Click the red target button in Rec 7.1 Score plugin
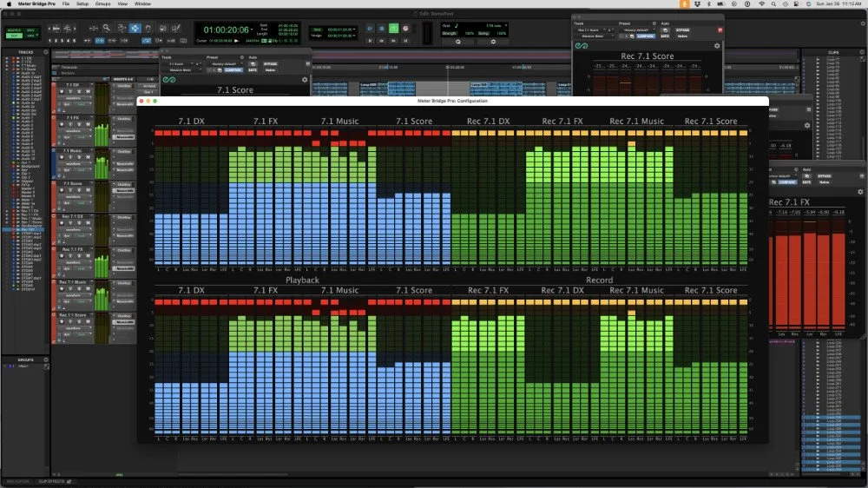Image resolution: width=868 pixels, height=488 pixels. tap(720, 30)
